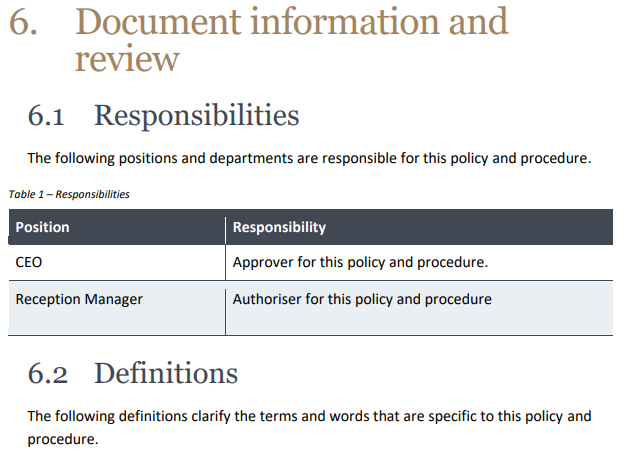
Task: Click the sentence starting 'The following positions and departments'
Action: (x=309, y=158)
